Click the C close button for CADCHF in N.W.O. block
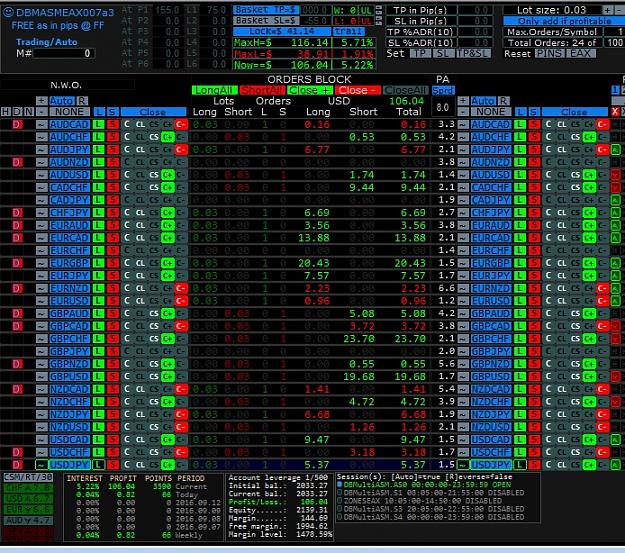 click(x=127, y=187)
